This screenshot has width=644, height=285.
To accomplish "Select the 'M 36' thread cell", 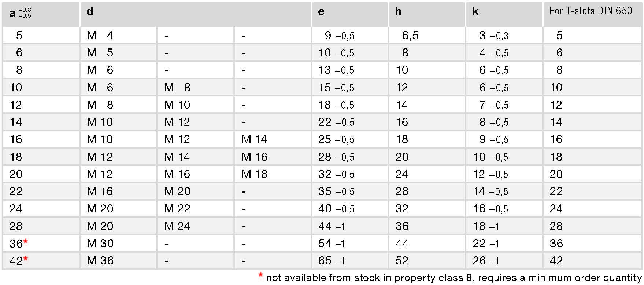I will (100, 261).
